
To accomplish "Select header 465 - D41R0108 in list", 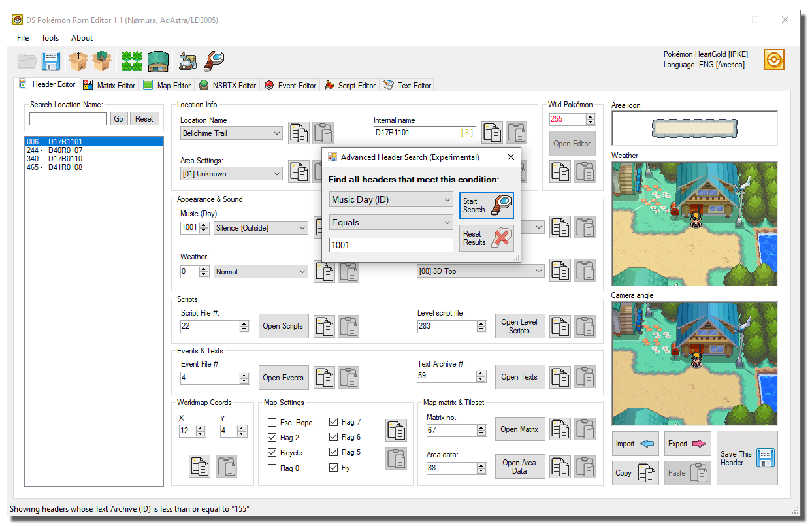I will click(93, 167).
